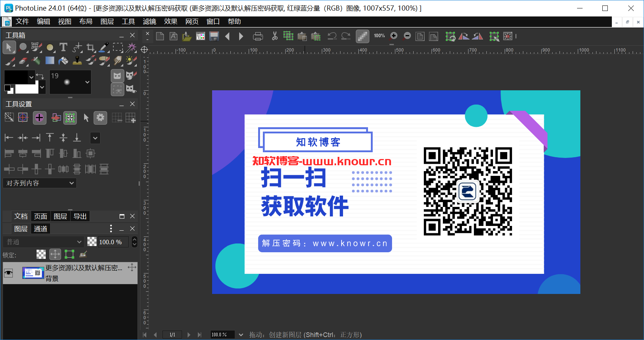Click the zoom out minus magnifier

click(x=407, y=36)
